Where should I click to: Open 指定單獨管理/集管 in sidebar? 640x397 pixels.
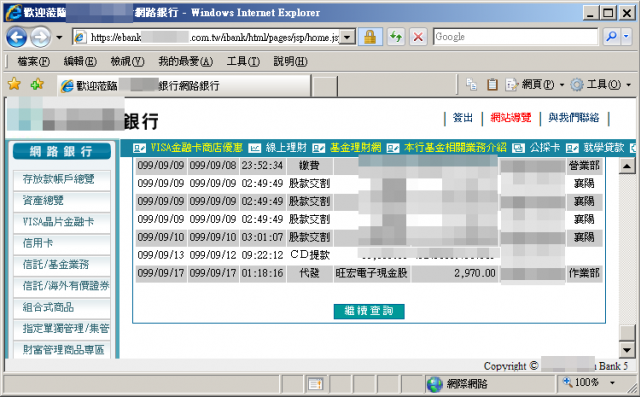[62, 328]
